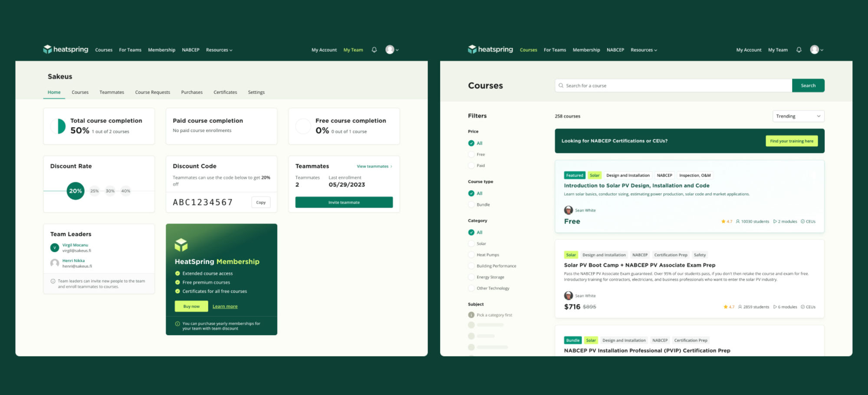Click search magnifier icon in course search
This screenshot has height=395, width=868.
tap(561, 86)
